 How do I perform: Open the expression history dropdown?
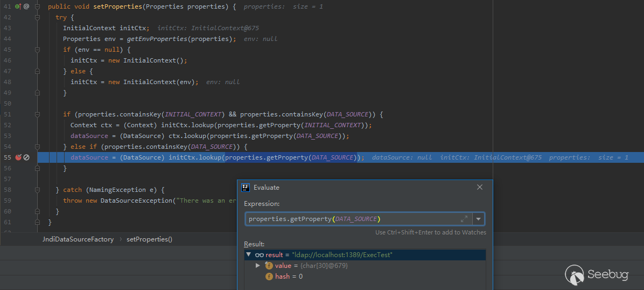pos(478,219)
